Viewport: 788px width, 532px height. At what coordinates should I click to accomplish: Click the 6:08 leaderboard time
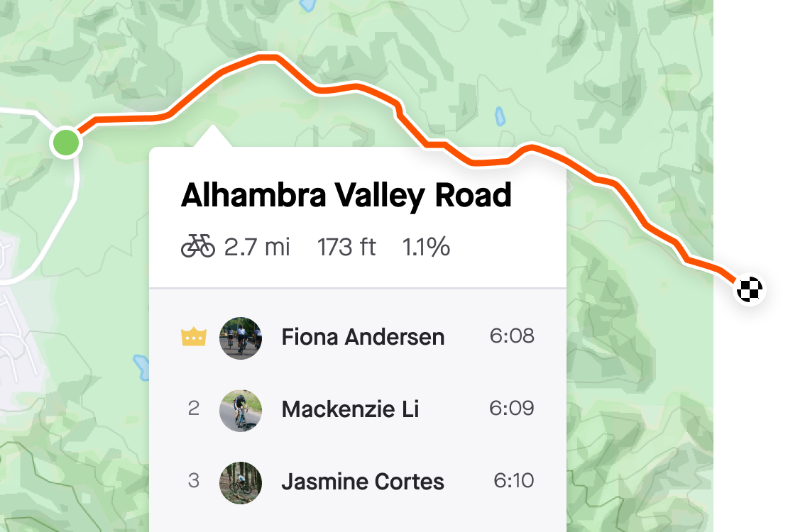coord(512,336)
